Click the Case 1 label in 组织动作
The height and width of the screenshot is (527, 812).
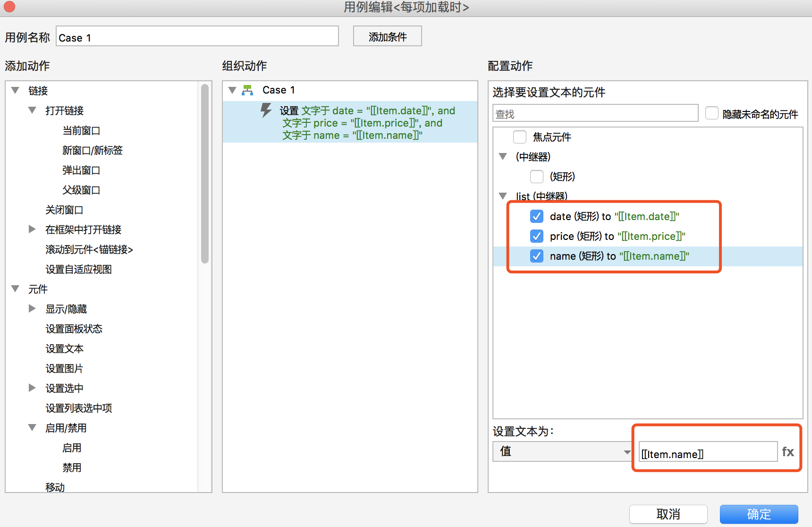(279, 90)
